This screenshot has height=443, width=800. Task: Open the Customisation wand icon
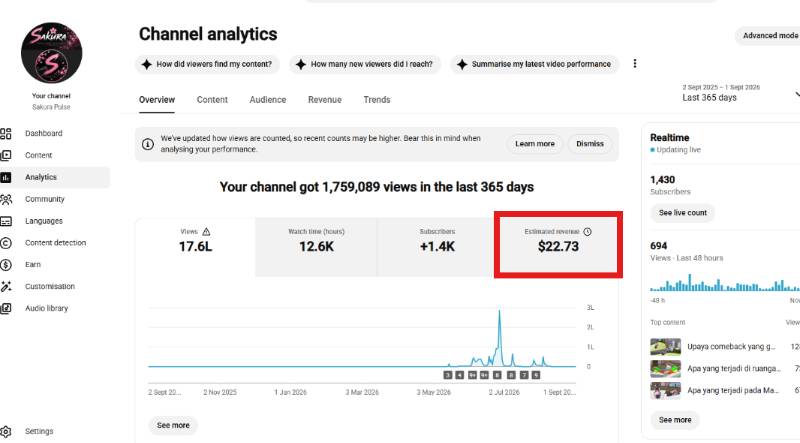tap(6, 287)
